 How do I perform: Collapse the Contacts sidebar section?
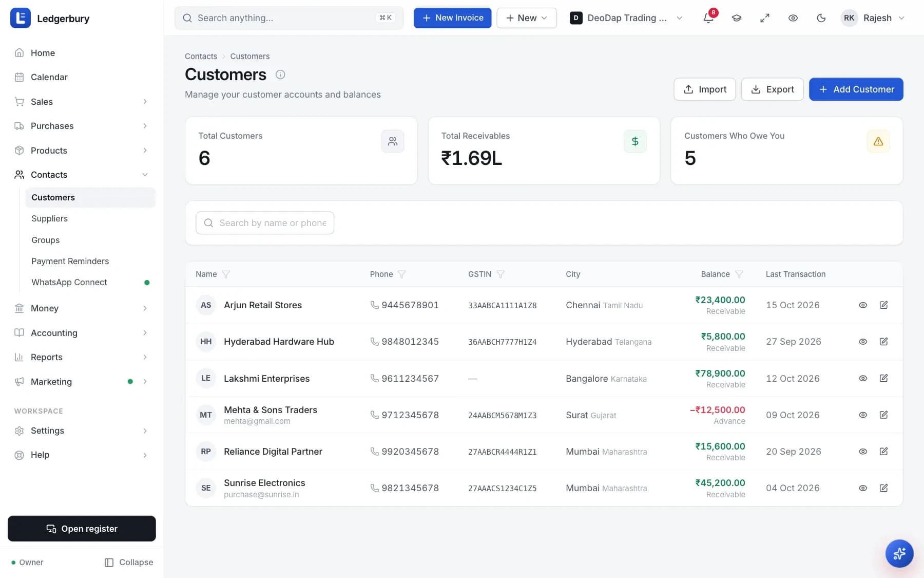click(x=82, y=175)
